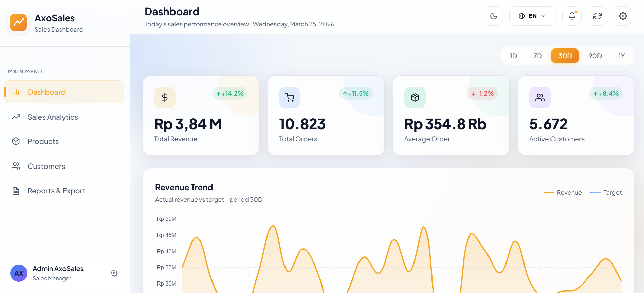The height and width of the screenshot is (293, 644).
Task: Select the 7D time range
Action: (537, 56)
